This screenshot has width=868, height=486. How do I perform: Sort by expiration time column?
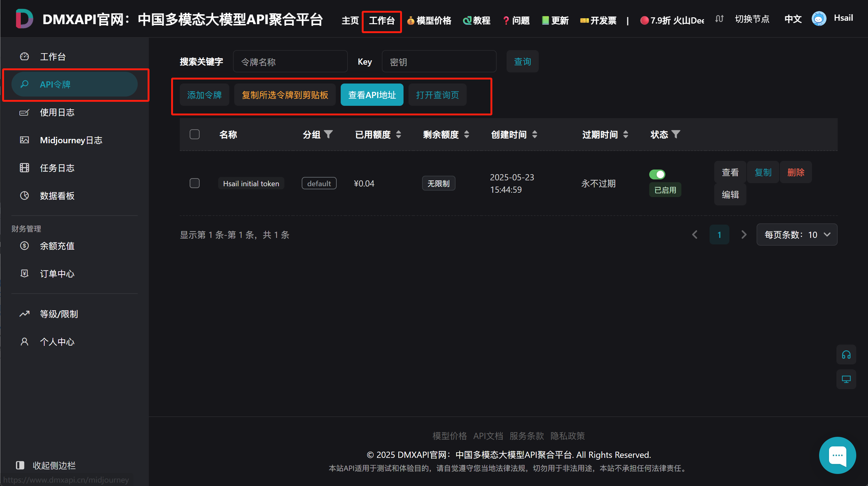pos(626,134)
